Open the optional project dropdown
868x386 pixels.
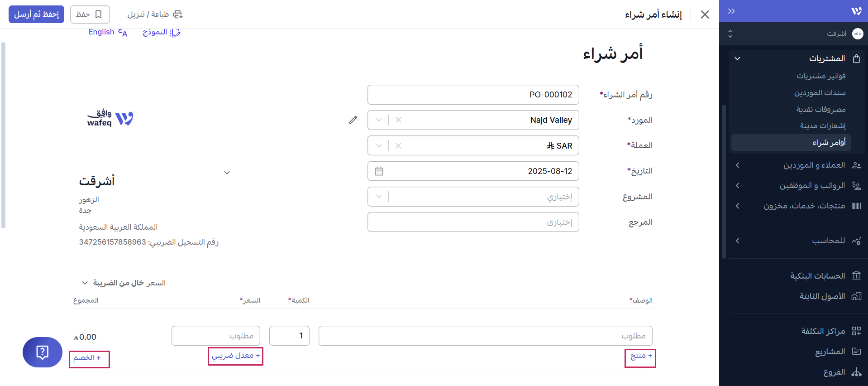click(x=379, y=197)
